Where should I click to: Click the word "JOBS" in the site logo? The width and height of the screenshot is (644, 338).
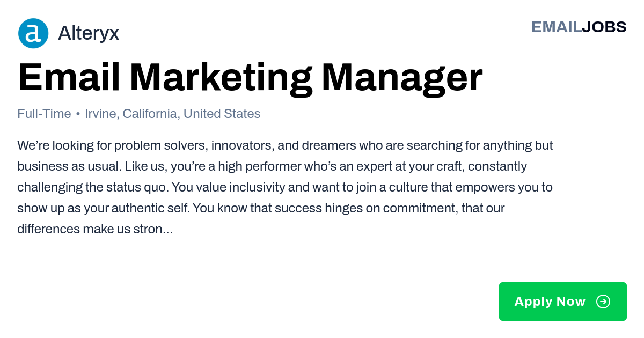pyautogui.click(x=604, y=27)
